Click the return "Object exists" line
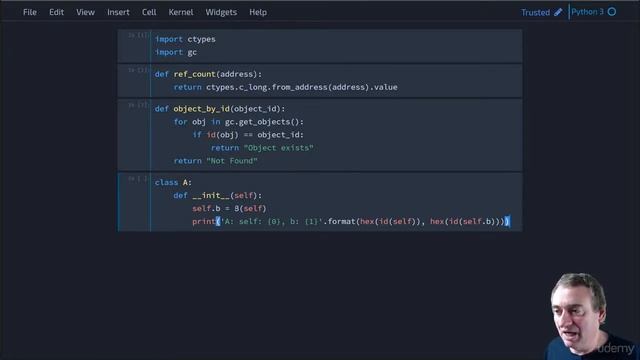Screen dimensions: 640x360 pyautogui.click(x=262, y=148)
